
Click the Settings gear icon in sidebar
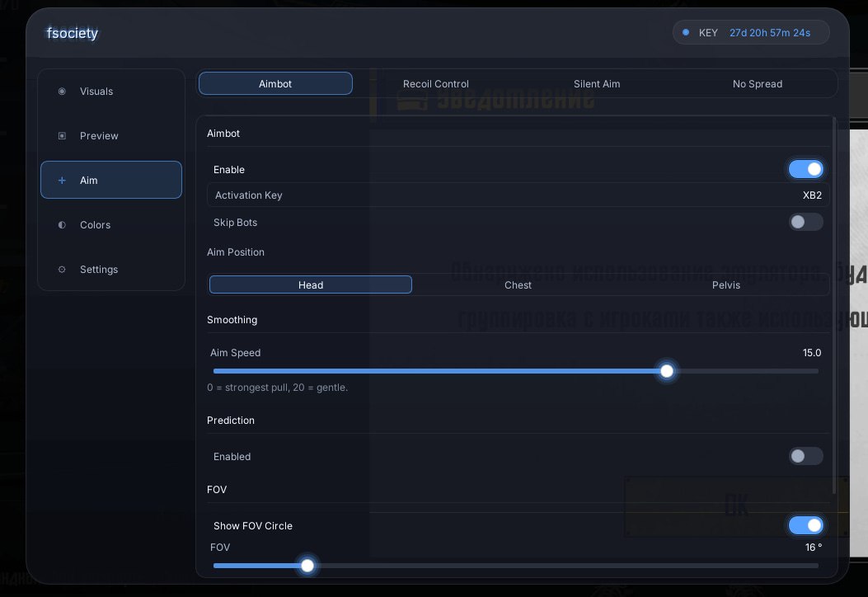point(62,270)
